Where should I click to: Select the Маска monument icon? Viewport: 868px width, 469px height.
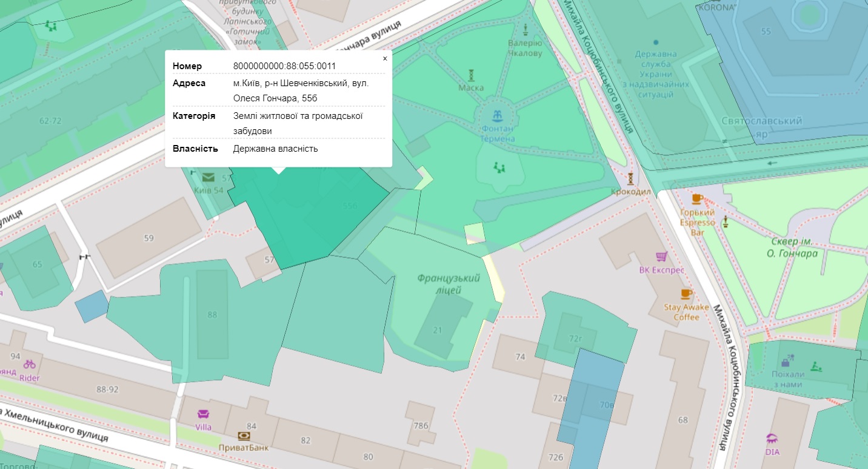coord(471,75)
